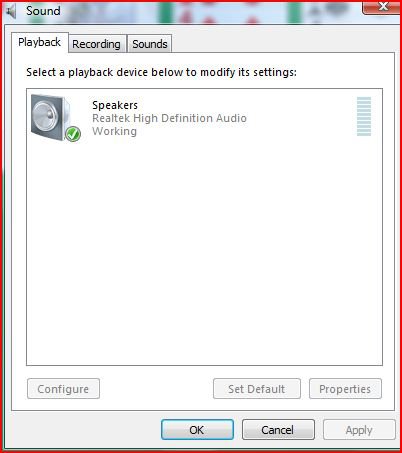The height and width of the screenshot is (453, 402).
Task: Open speaker Properties
Action: click(345, 389)
